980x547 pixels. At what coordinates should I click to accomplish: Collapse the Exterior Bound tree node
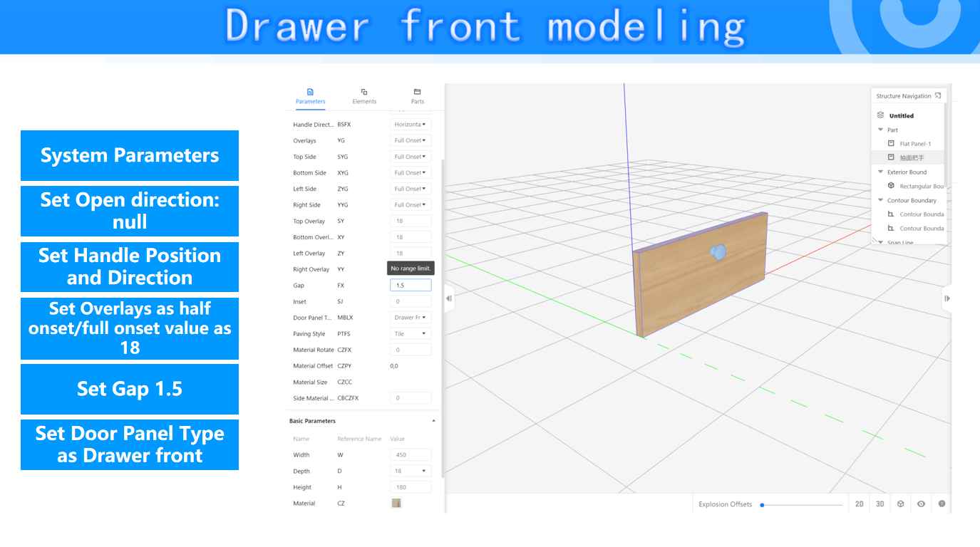(881, 172)
